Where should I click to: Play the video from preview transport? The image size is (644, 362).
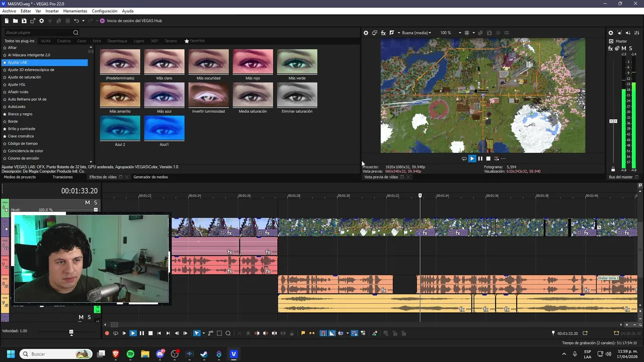tap(472, 159)
